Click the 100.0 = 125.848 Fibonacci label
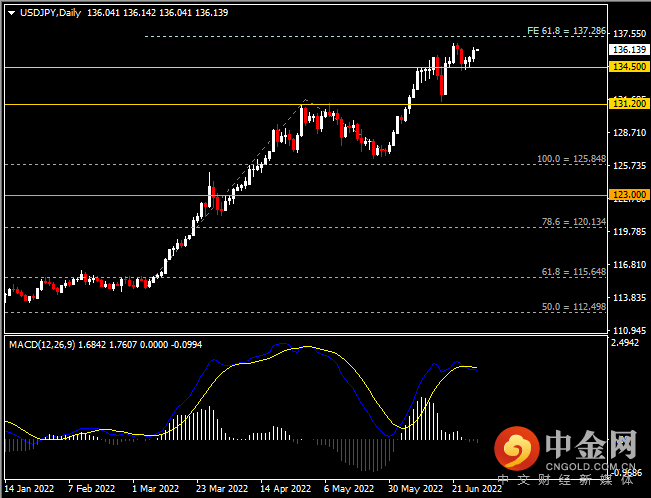651x498 pixels. 571,159
